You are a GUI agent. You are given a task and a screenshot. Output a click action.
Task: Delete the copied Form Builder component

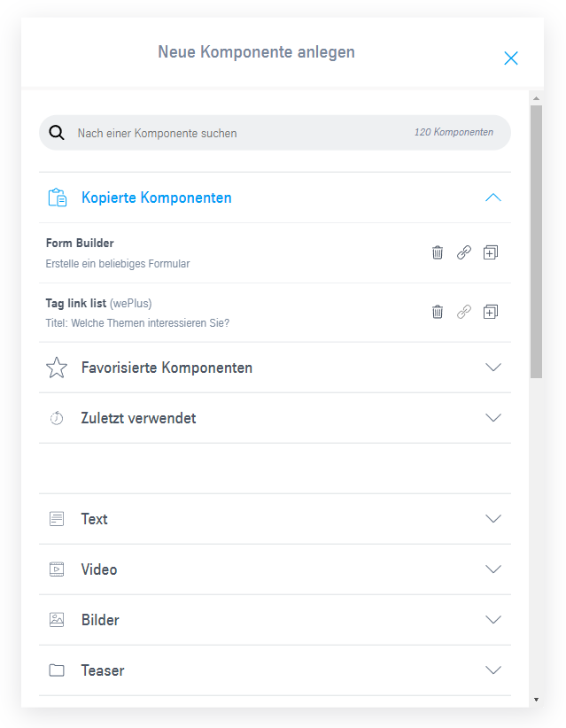438,252
